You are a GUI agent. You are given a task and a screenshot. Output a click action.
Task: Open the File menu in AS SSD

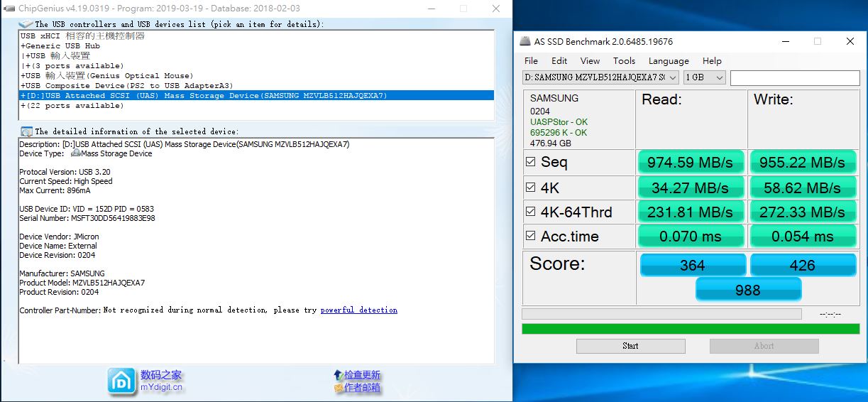[x=531, y=60]
